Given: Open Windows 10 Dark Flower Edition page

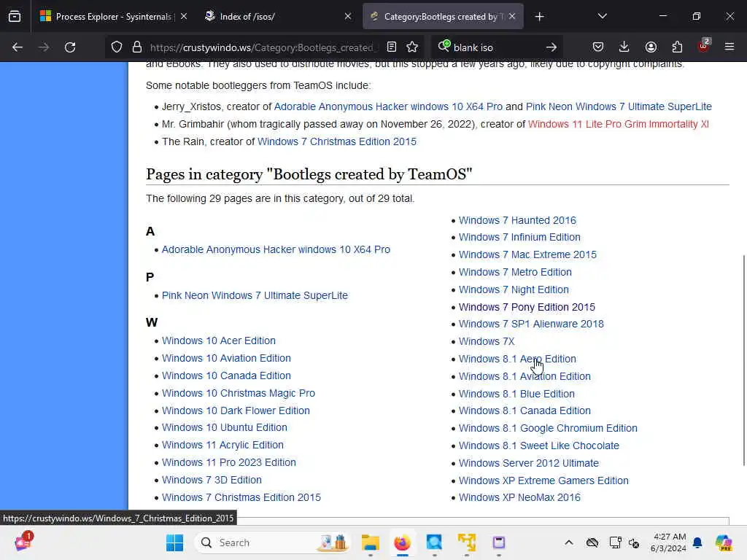Looking at the screenshot, I should click(x=236, y=411).
